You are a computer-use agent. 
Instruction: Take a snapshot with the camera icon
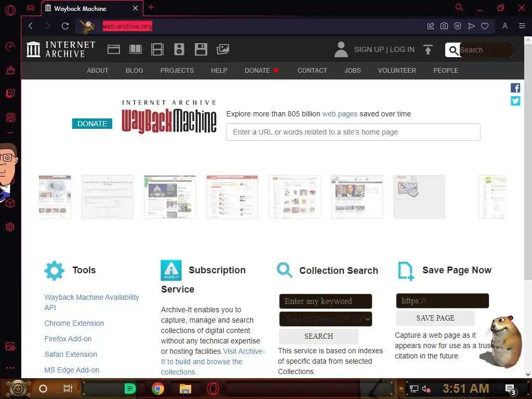[444, 26]
